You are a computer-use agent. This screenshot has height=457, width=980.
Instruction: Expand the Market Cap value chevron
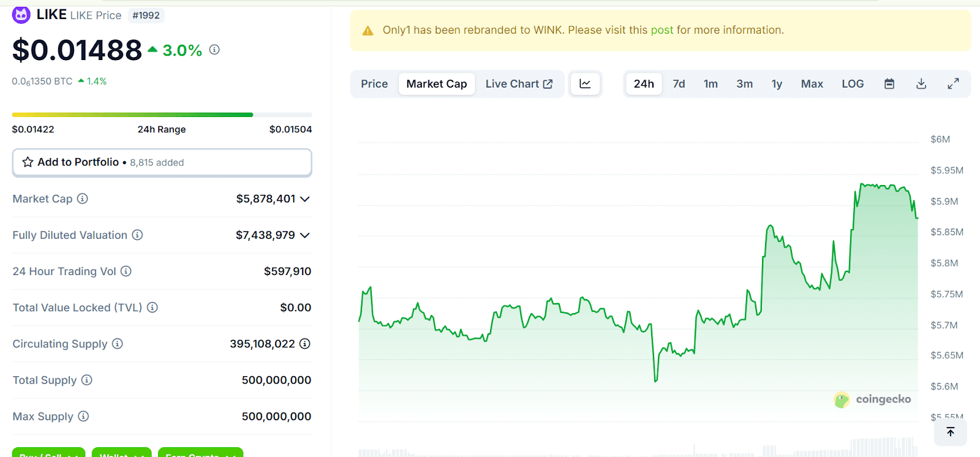click(305, 199)
